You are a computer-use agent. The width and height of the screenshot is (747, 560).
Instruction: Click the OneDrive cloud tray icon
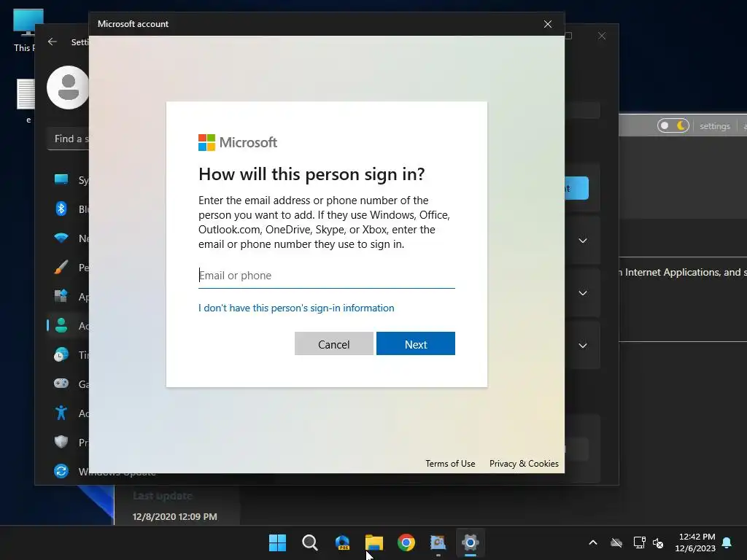pyautogui.click(x=616, y=542)
